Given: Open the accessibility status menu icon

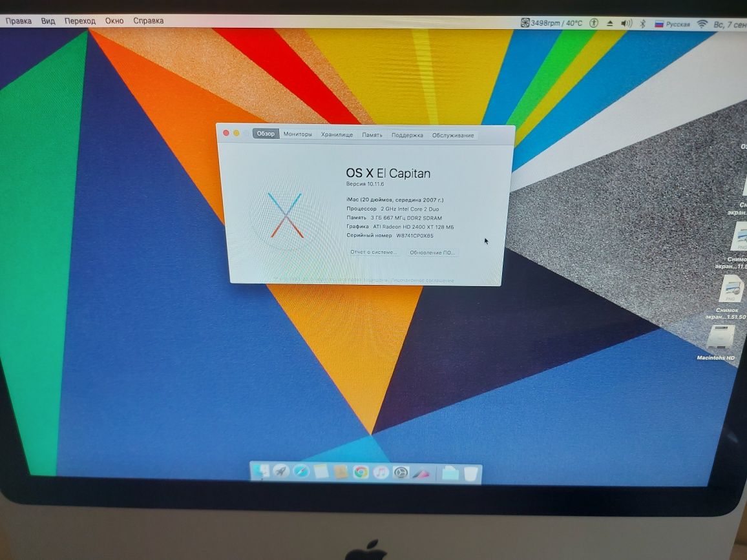Looking at the screenshot, I should 594,23.
